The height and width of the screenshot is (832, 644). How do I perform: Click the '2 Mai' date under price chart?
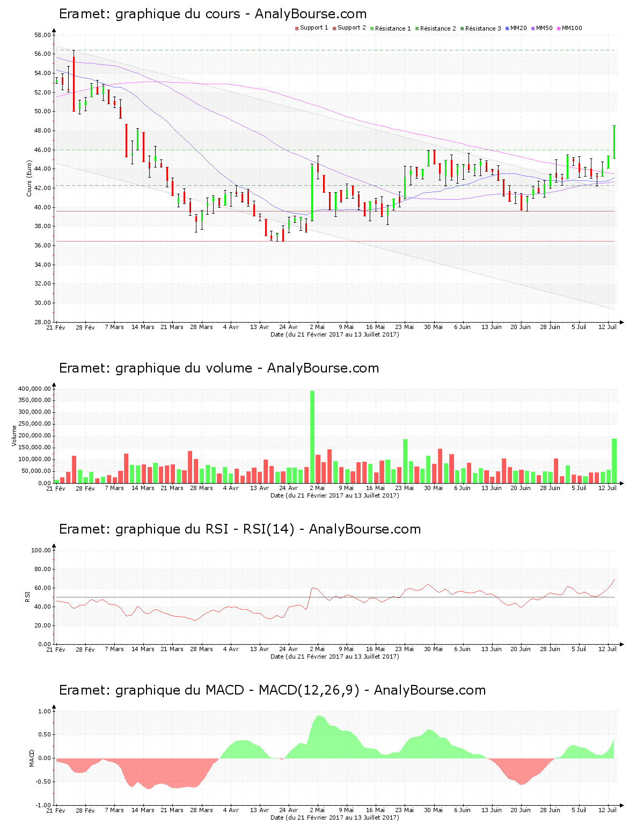[x=317, y=327]
